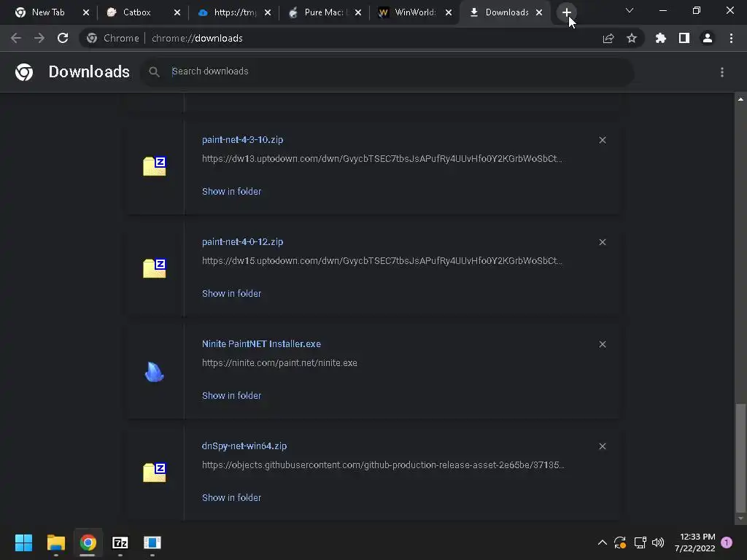Close the Pure Mac tab
The image size is (747, 560).
[358, 13]
